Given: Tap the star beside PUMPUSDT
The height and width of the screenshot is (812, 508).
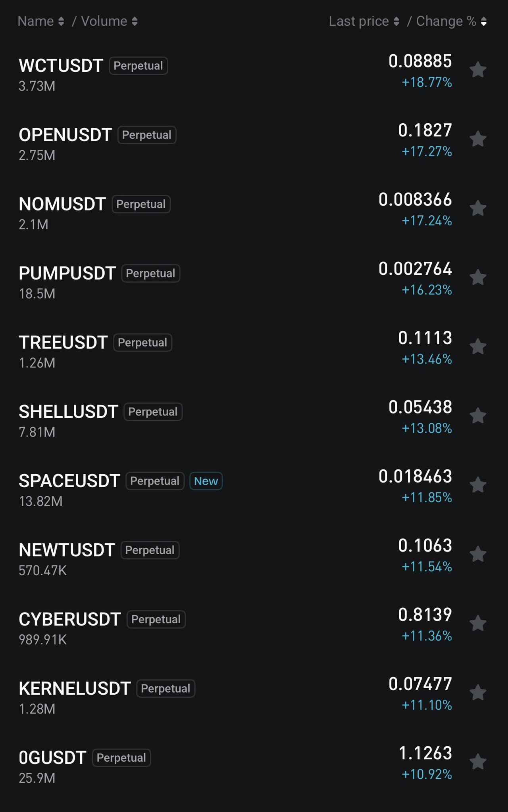Looking at the screenshot, I should coord(478,277).
